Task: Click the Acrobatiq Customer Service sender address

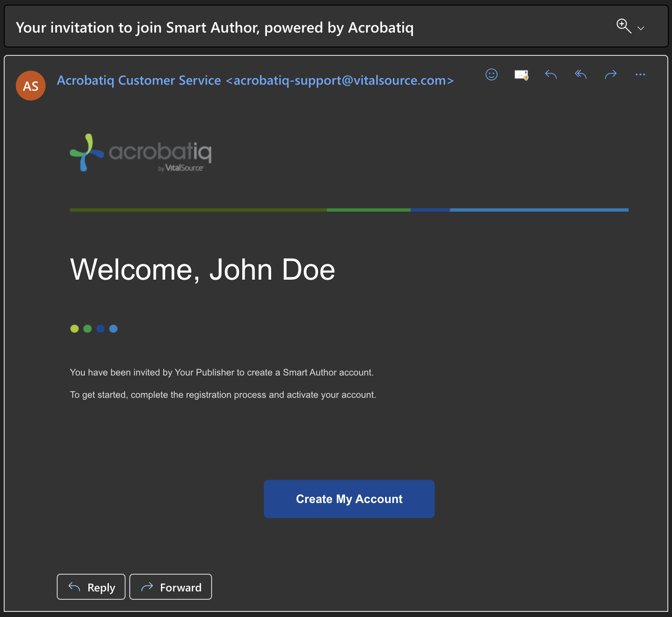Action: coord(255,80)
